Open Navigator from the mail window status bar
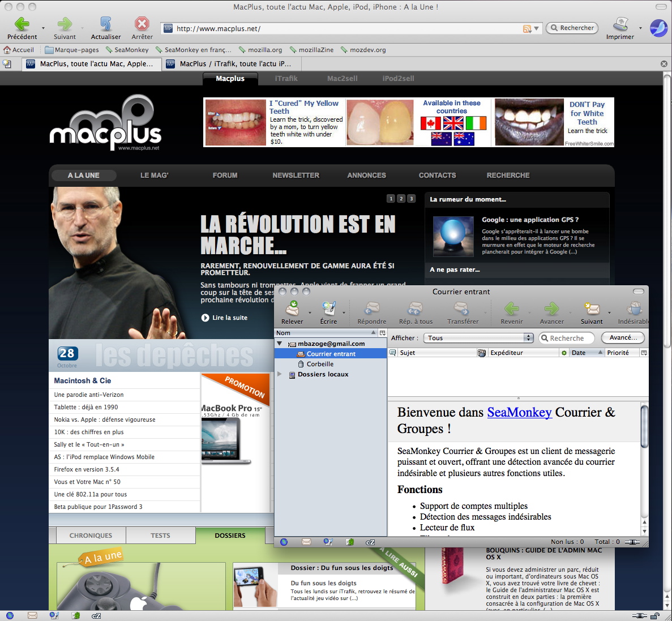 (x=284, y=542)
